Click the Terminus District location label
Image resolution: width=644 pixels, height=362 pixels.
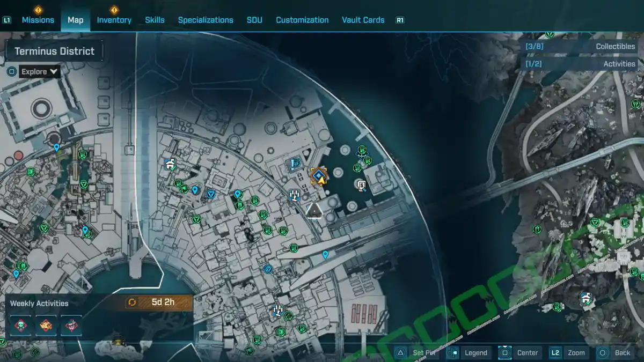pyautogui.click(x=54, y=51)
